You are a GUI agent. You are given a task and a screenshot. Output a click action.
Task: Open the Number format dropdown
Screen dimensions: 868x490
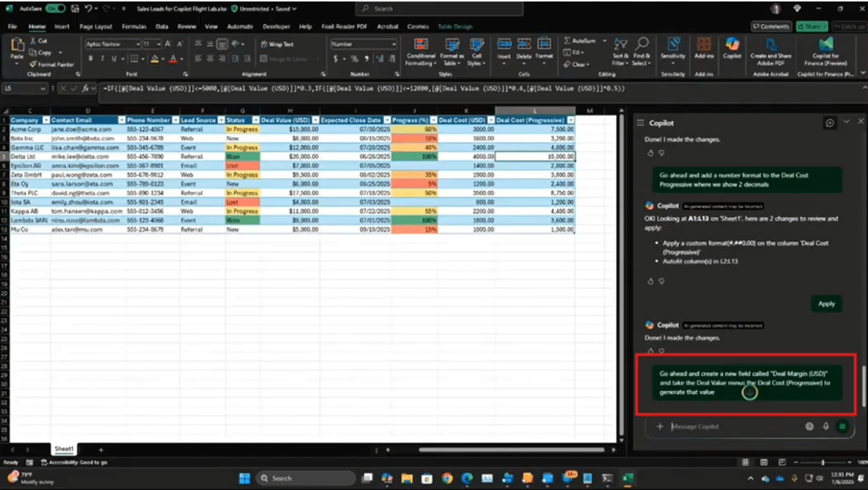pyautogui.click(x=393, y=45)
